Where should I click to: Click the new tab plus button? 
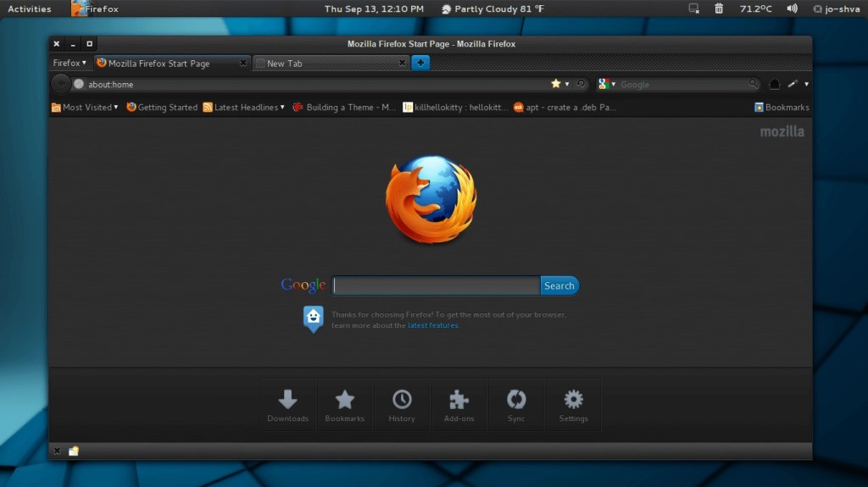[420, 63]
